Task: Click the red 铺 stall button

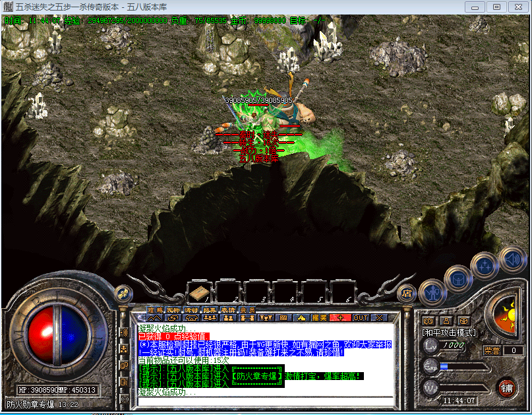Action: 506,388
